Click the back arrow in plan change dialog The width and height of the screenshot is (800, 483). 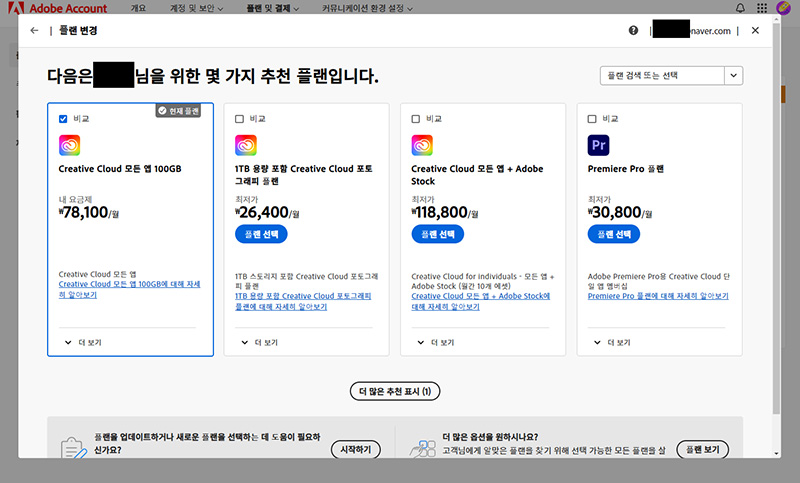(x=34, y=31)
